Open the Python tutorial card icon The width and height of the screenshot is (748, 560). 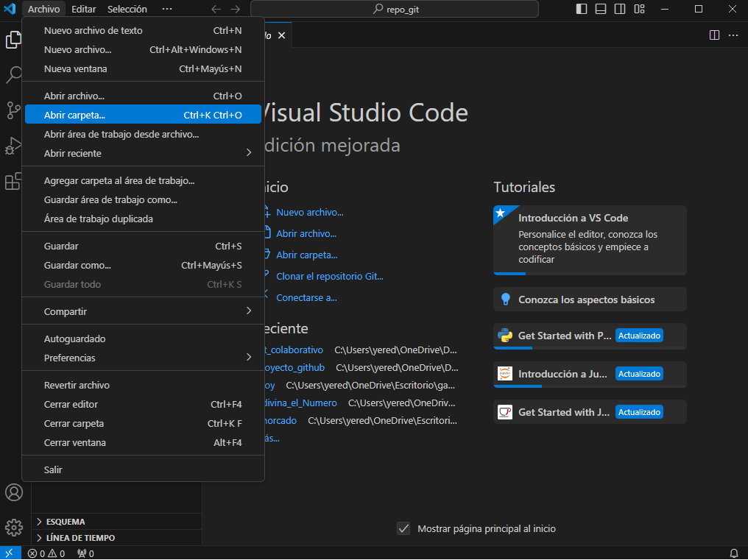tap(505, 336)
